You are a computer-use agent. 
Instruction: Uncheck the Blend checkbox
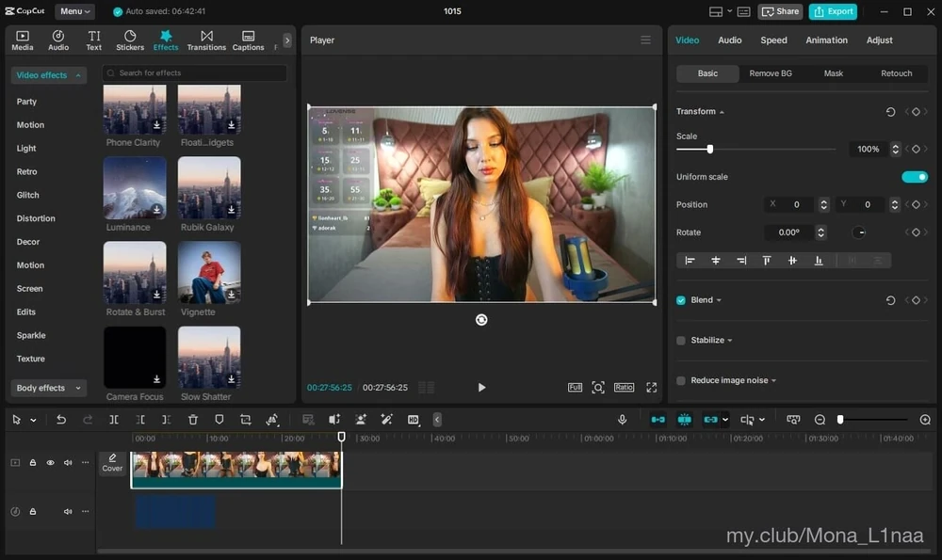coord(681,300)
